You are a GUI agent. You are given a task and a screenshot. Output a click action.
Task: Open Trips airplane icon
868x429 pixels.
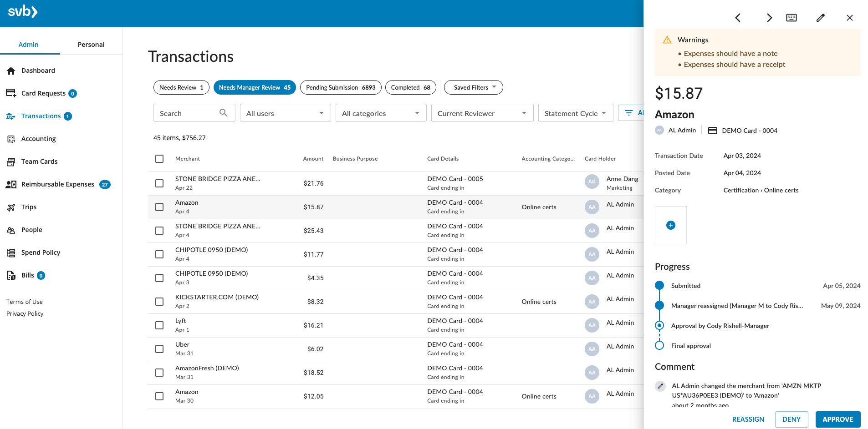point(11,207)
